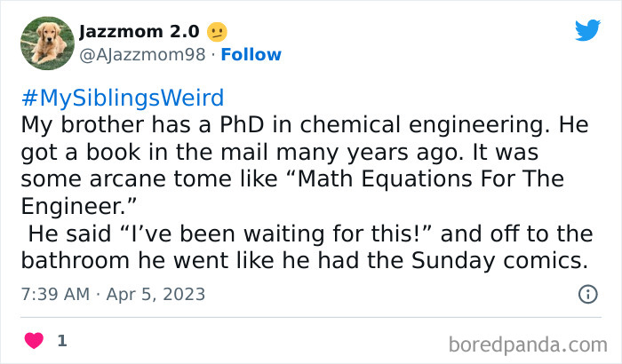Click the Apr 5, 2023 date
Viewport: 622px width, 364px height.
(x=156, y=294)
